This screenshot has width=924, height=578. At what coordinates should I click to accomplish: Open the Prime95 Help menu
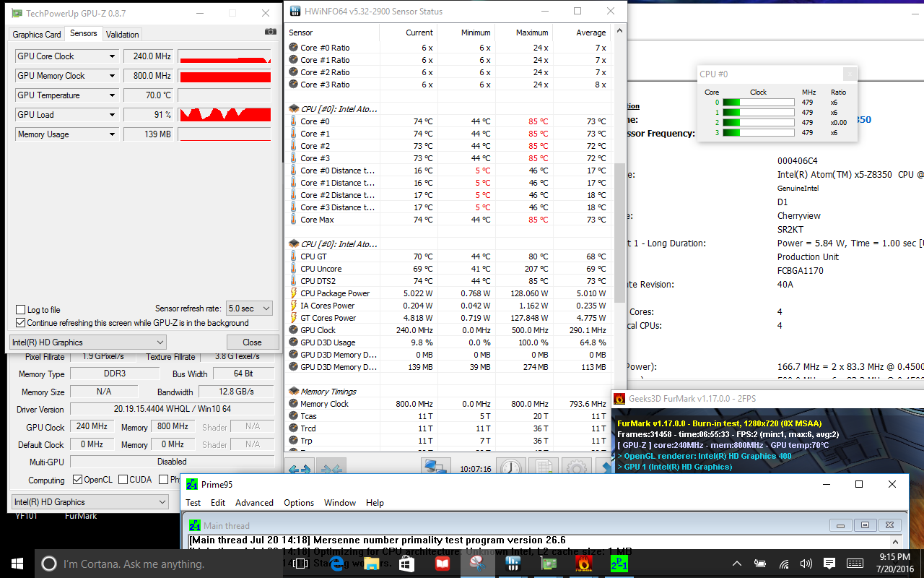[375, 503]
